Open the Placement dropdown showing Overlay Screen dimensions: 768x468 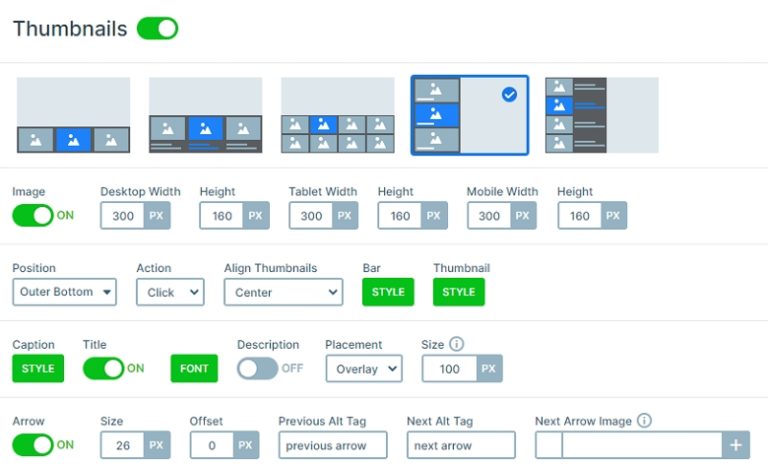click(x=364, y=368)
